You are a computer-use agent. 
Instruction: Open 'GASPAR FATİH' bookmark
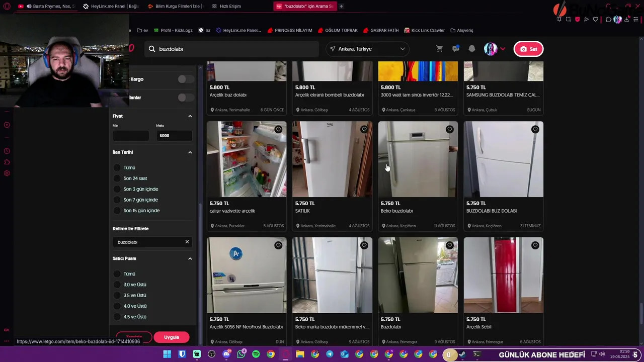pyautogui.click(x=381, y=30)
